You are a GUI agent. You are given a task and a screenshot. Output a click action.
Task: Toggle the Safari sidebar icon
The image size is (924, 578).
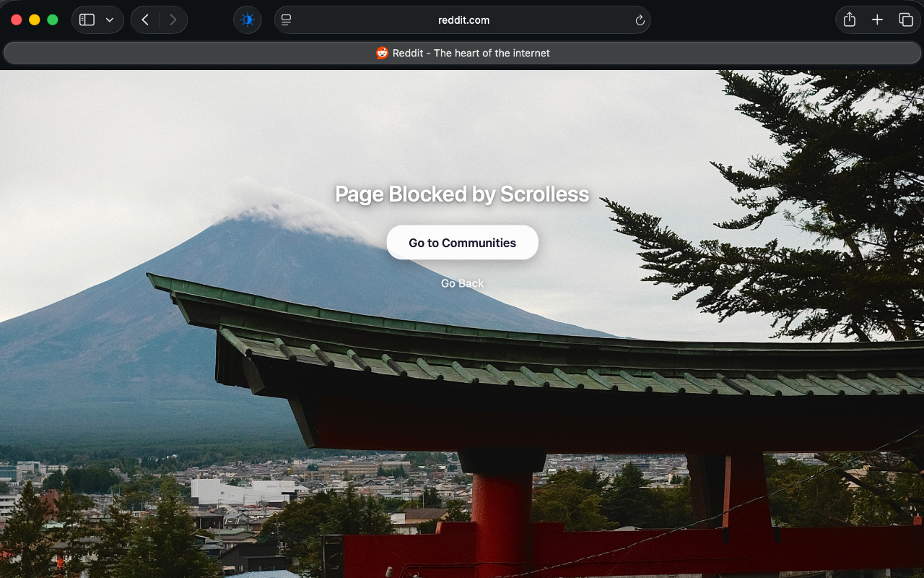pyautogui.click(x=87, y=20)
